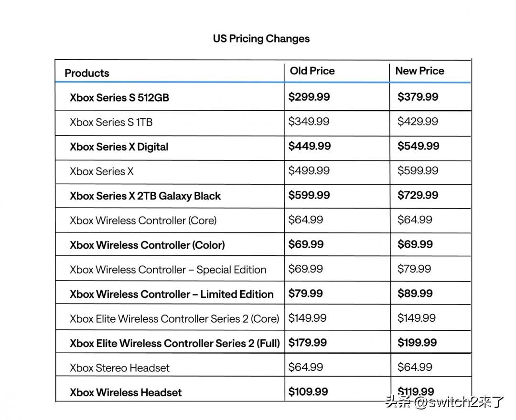Click the US Pricing Changes title
This screenshot has width=516, height=420.
coord(261,39)
